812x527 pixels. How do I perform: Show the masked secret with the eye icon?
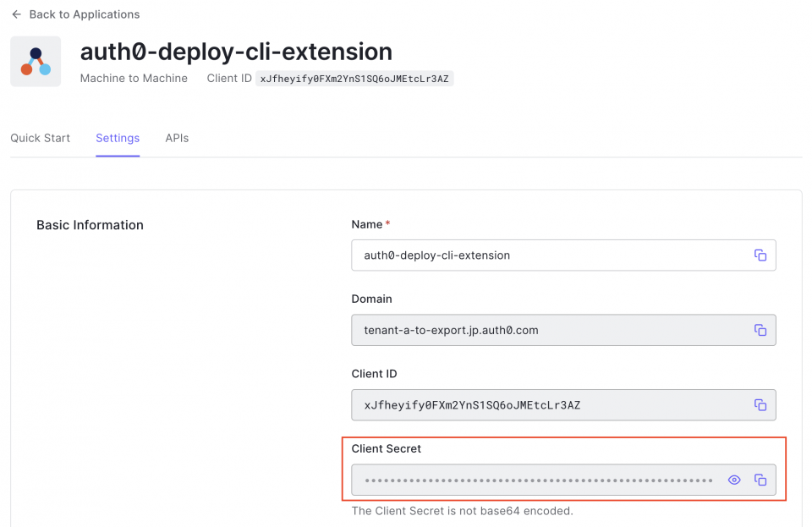(734, 479)
